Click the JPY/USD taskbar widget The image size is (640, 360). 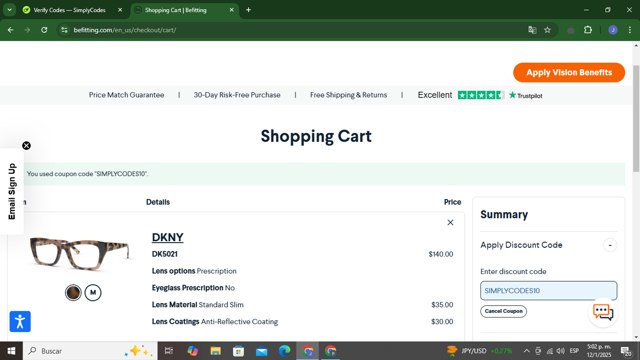click(x=479, y=351)
